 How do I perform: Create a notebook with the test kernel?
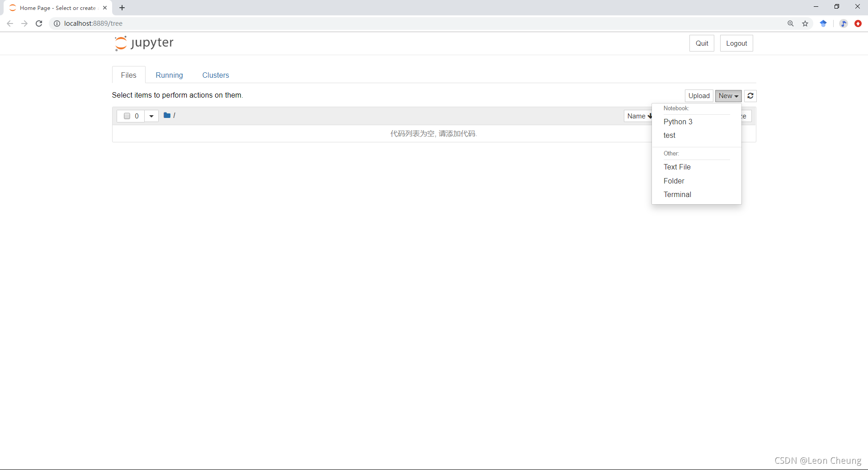[x=696, y=136]
